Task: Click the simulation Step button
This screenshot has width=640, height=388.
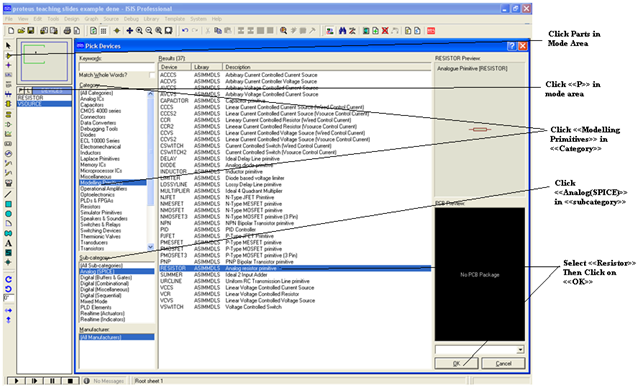Action: (35, 381)
